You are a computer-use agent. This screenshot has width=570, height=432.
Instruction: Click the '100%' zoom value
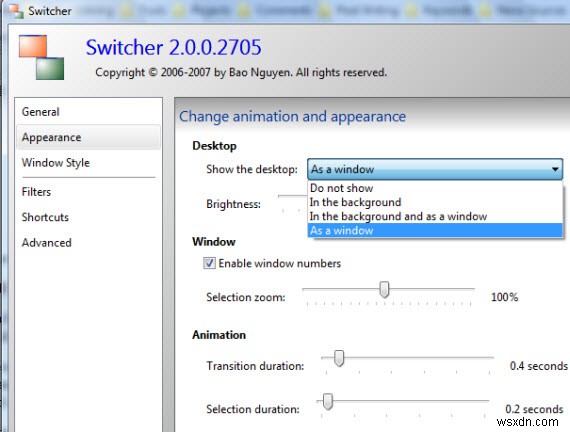click(x=505, y=297)
